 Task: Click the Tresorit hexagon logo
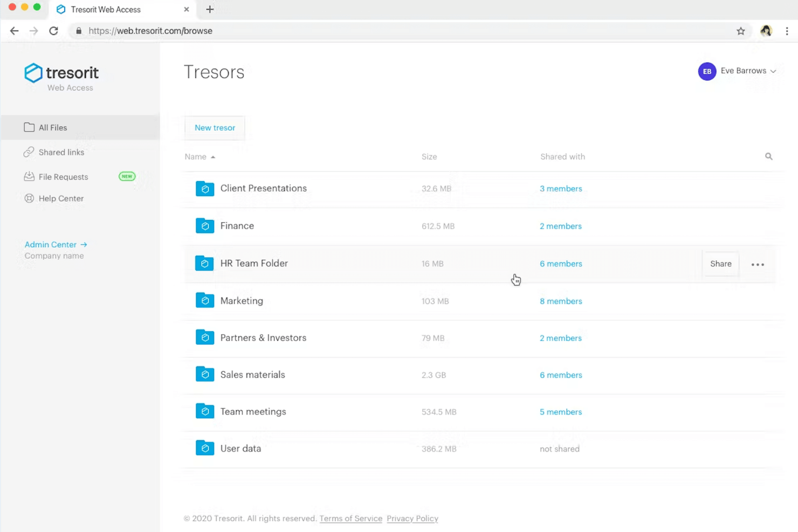pos(33,73)
